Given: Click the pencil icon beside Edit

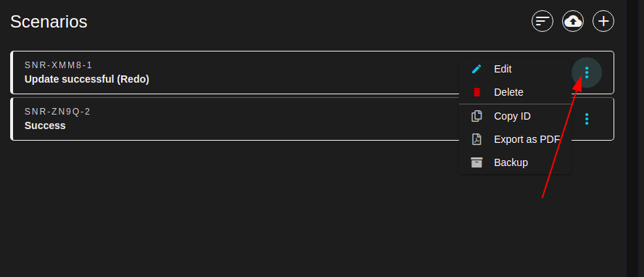Looking at the screenshot, I should coord(476,69).
